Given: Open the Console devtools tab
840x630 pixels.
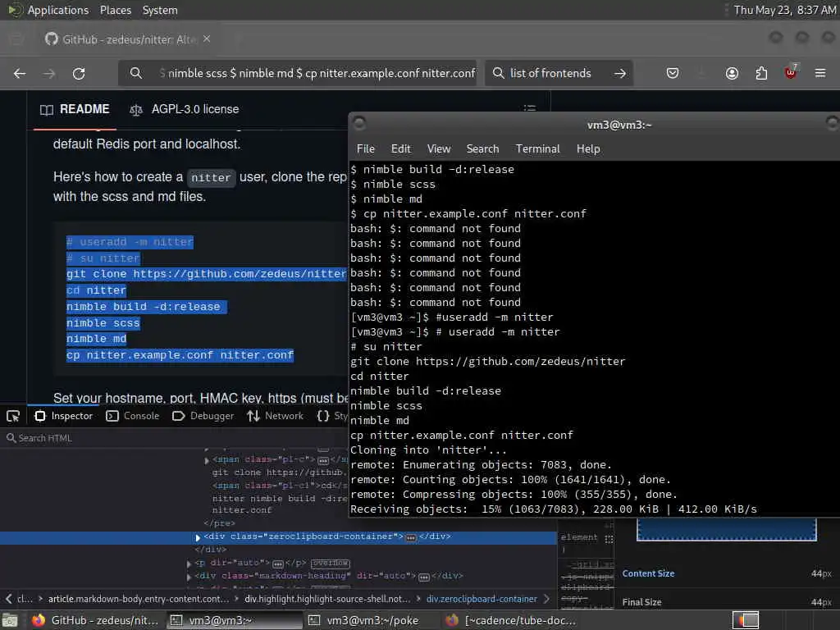Looking at the screenshot, I should coord(133,416).
